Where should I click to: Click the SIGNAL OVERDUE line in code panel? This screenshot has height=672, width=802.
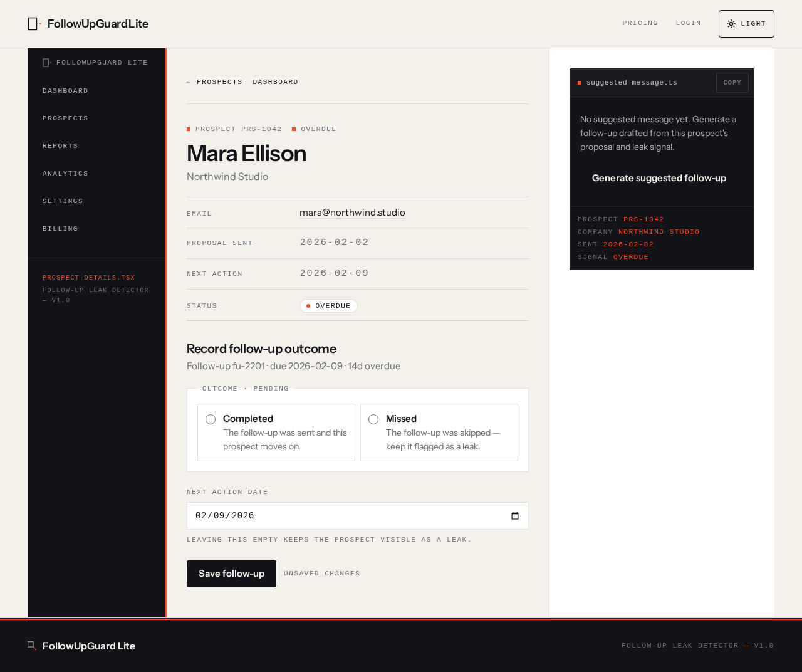(613, 257)
